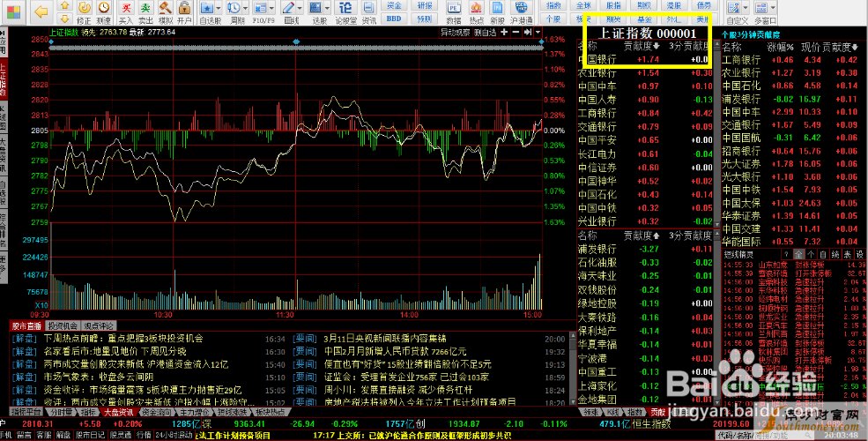Click the 删自选 remove from watchlist button
Viewport: 868px width, 441px height.
coord(485,32)
